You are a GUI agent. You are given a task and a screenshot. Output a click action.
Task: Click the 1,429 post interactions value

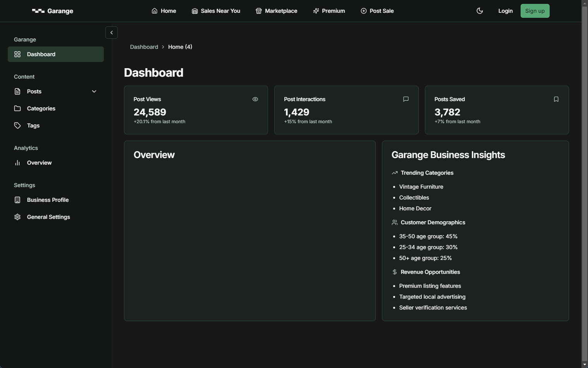point(297,112)
